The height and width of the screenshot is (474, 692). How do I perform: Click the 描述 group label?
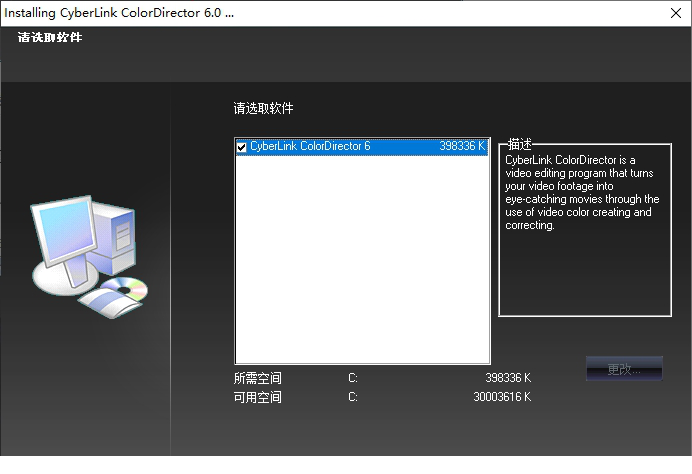coord(519,144)
